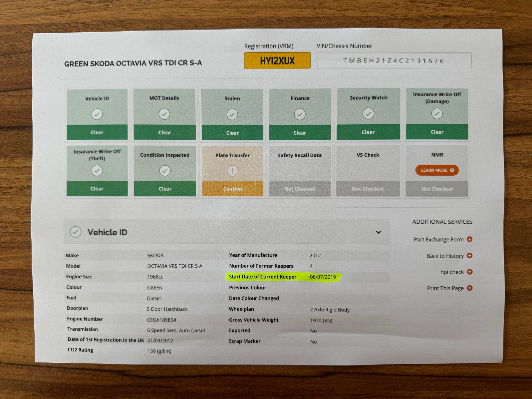Click the NMR Not Checked status bar
Image resolution: width=532 pixels, height=399 pixels.
click(437, 189)
